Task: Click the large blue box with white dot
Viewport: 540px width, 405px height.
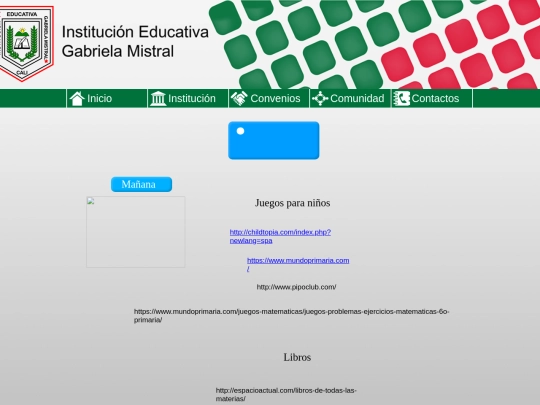Action: [273, 140]
